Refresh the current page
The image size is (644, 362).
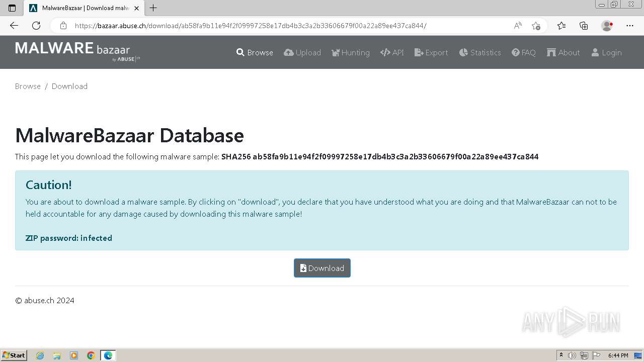tap(36, 26)
